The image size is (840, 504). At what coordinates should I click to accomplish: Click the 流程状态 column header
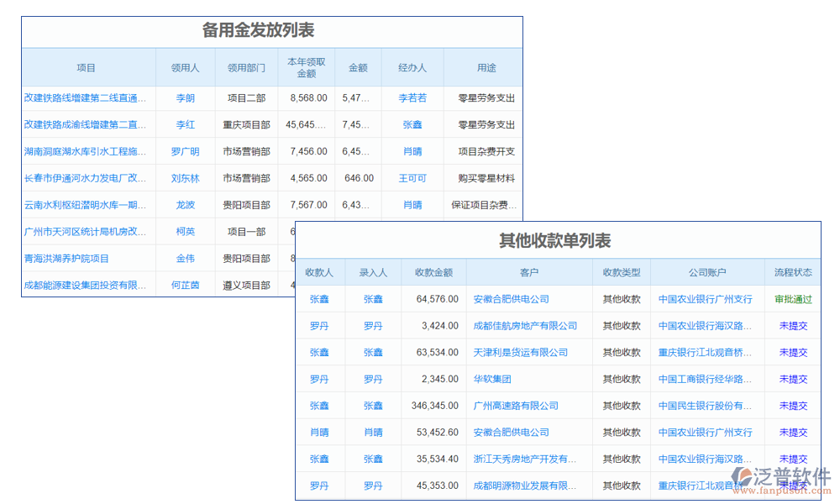tap(793, 271)
